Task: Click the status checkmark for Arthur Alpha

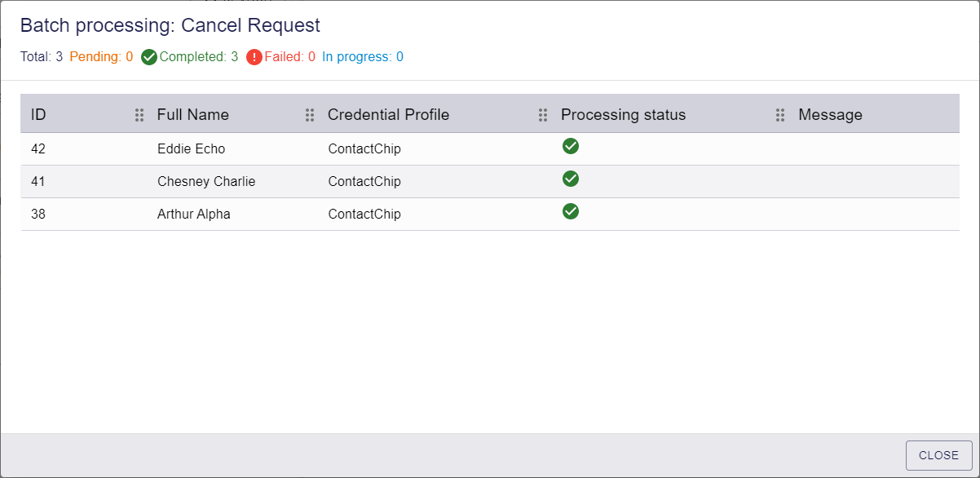Action: pyautogui.click(x=571, y=212)
